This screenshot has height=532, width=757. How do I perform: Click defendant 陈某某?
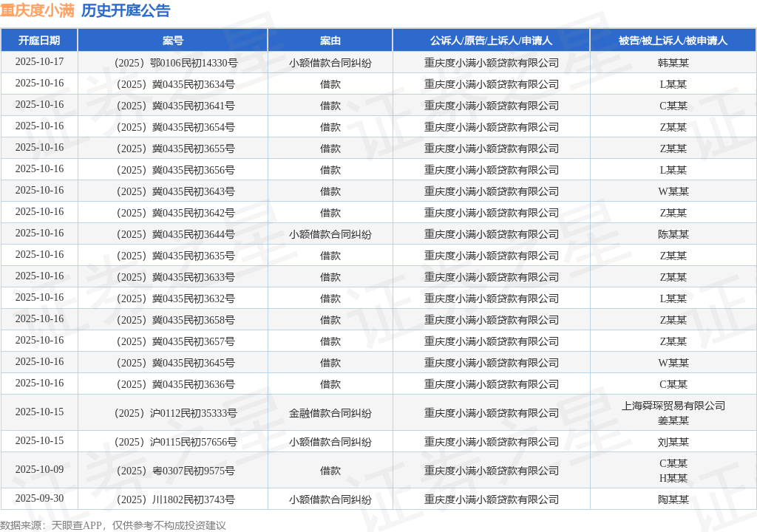pos(673,235)
